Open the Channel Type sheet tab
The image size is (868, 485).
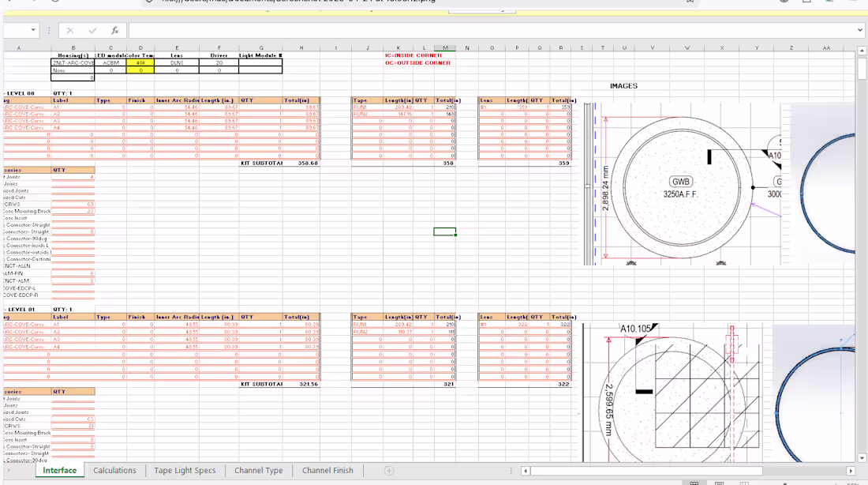coord(259,470)
